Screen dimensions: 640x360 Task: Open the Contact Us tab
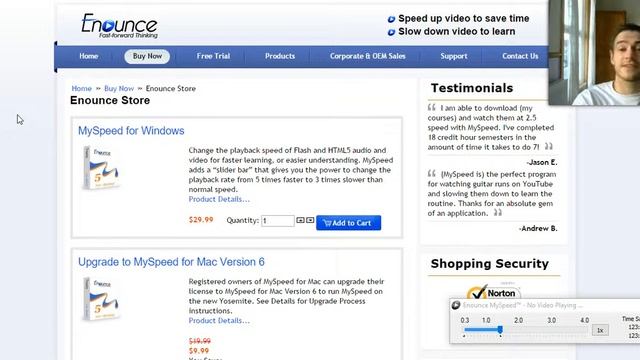[x=520, y=56]
